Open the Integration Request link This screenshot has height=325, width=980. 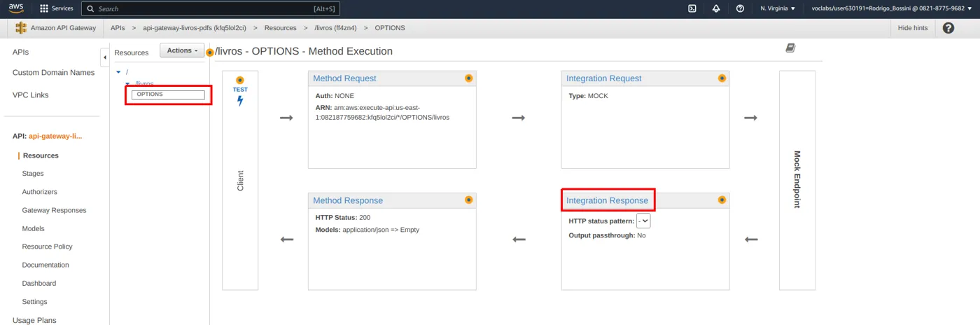[604, 78]
